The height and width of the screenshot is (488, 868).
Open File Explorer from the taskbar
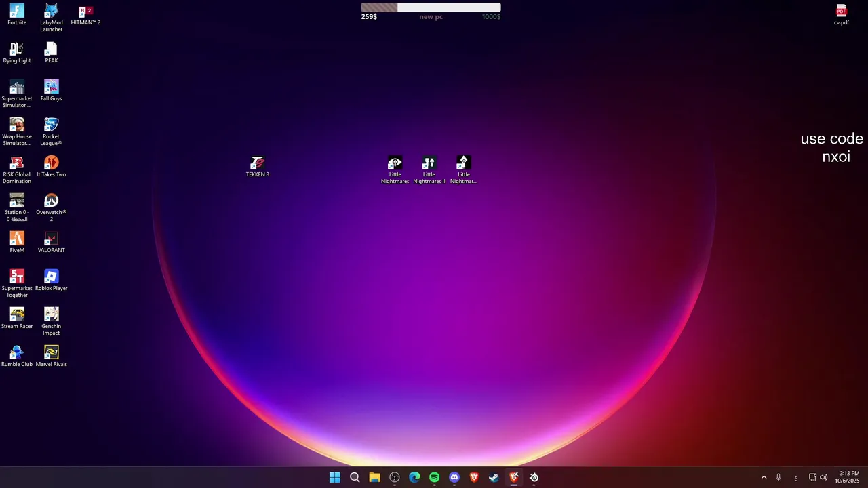tap(374, 477)
